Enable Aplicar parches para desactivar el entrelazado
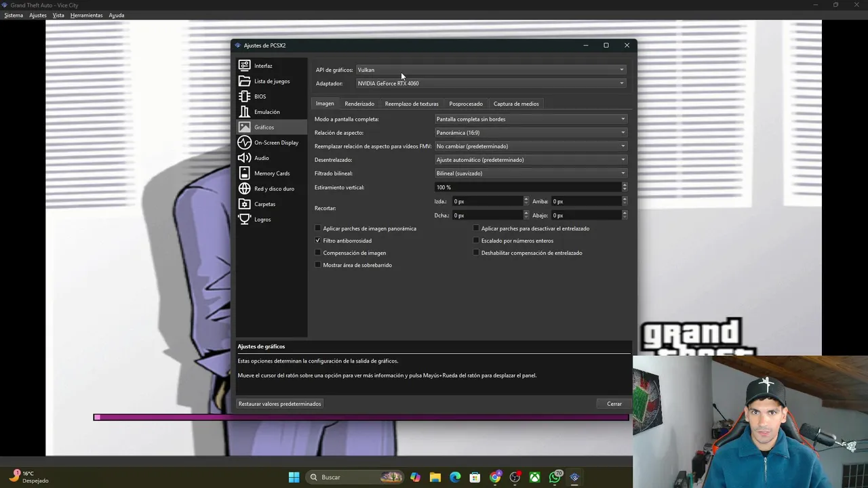868x488 pixels. [476, 228]
